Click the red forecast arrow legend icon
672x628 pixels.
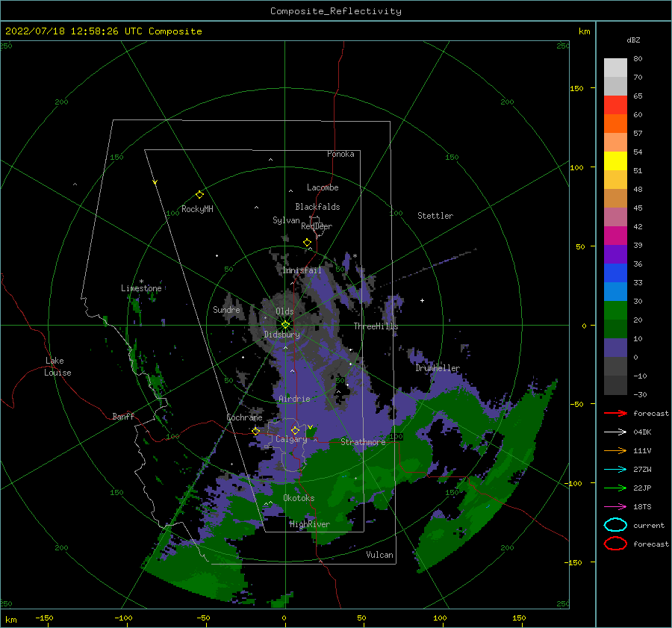point(615,413)
